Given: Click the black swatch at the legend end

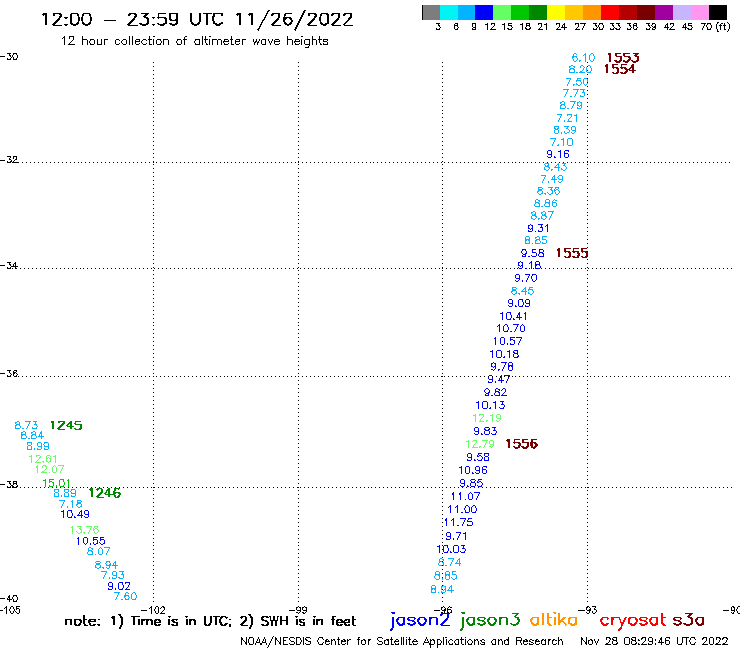Looking at the screenshot, I should pyautogui.click(x=718, y=12).
